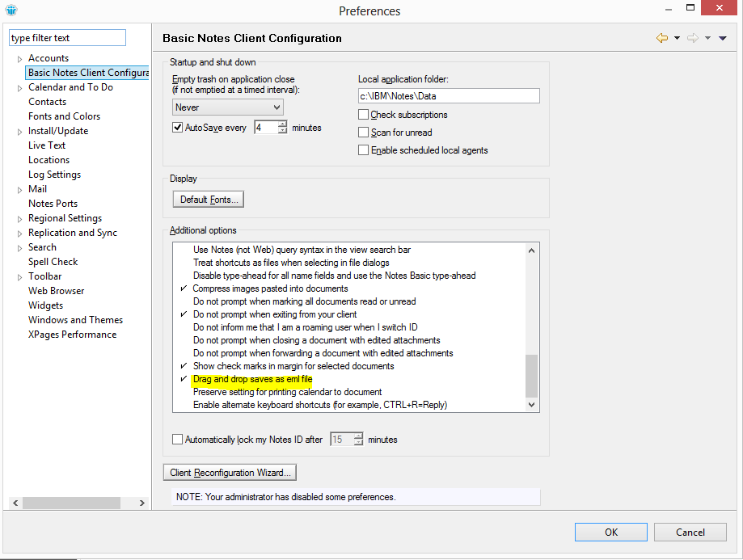Select Live Text preferences
This screenshot has width=743, height=560.
[x=47, y=145]
